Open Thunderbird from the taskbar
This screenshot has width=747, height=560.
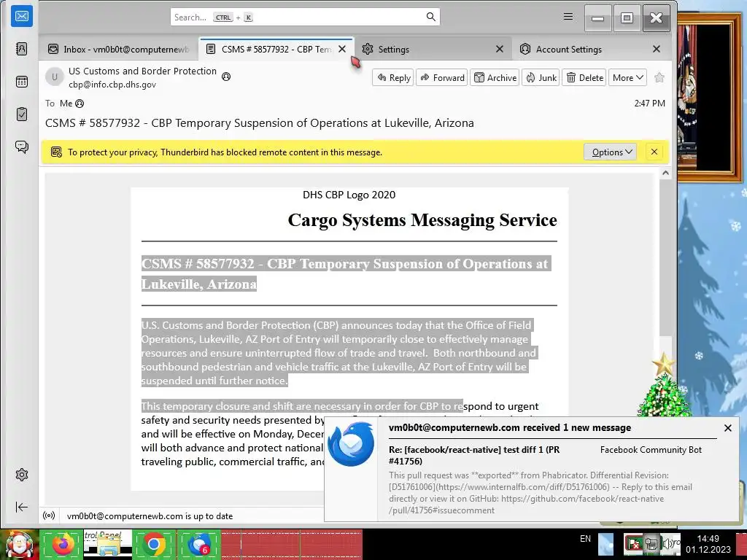pos(199,544)
